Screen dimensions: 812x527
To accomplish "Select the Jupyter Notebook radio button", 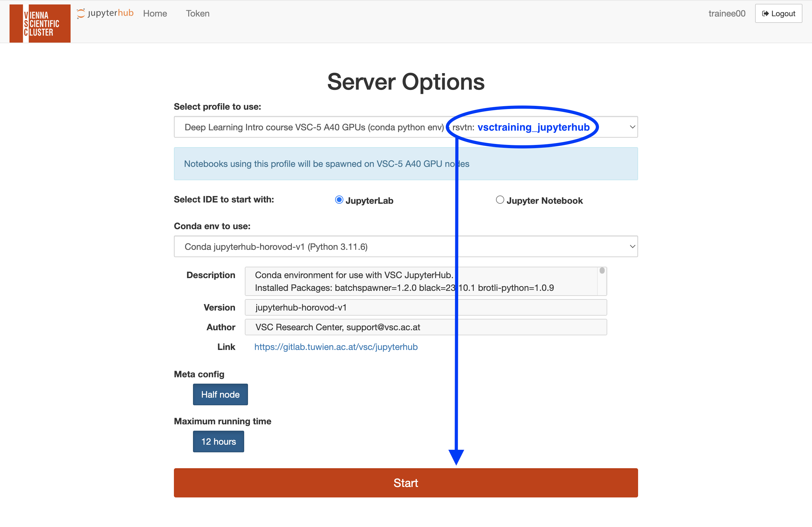I will coord(500,200).
